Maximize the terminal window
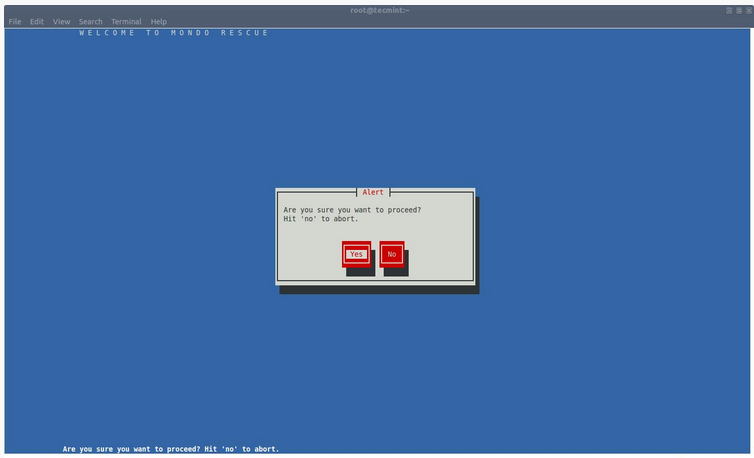Image resolution: width=754 pixels, height=458 pixels. point(738,10)
